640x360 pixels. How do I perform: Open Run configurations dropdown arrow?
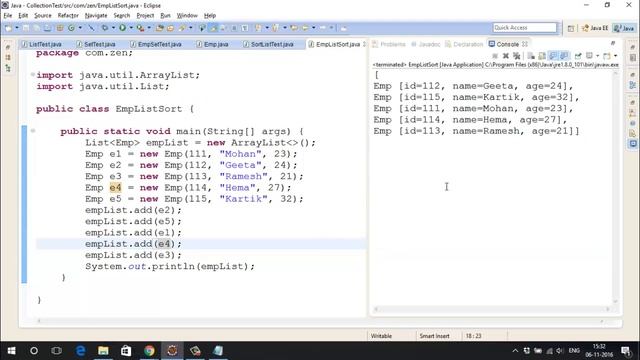coord(131,28)
